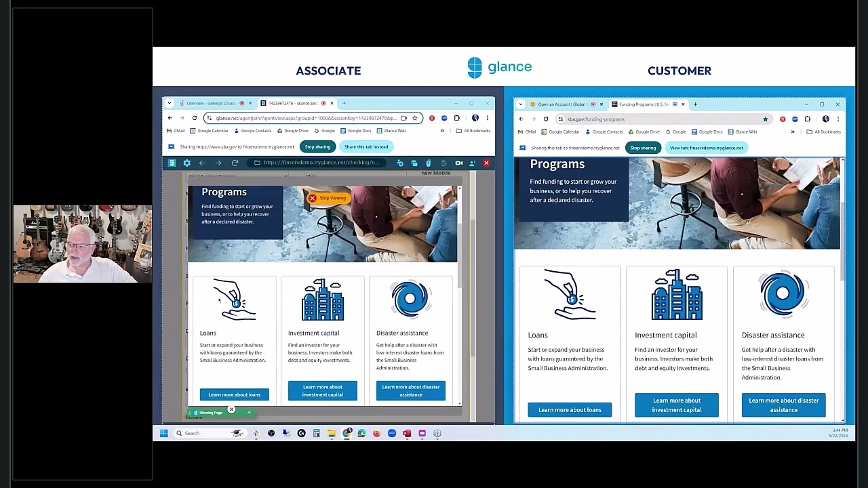The width and height of the screenshot is (868, 488).
Task: Click Learn more about disaster assistance, Customer page
Action: pos(784,405)
